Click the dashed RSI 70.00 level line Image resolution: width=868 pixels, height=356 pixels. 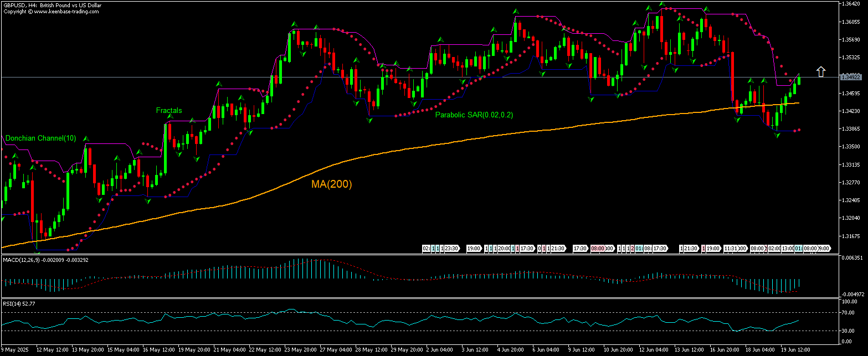388,312
